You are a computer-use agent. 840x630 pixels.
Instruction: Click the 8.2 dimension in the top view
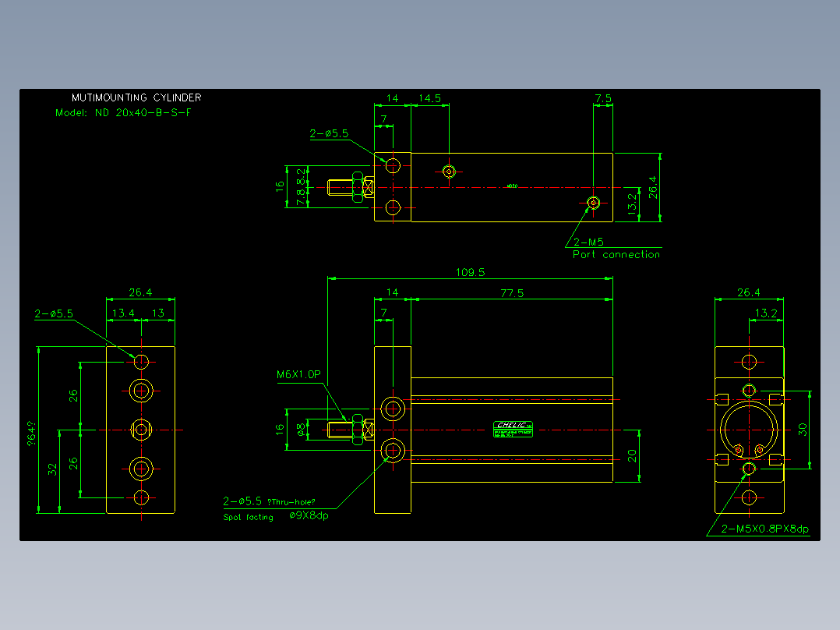(x=301, y=178)
